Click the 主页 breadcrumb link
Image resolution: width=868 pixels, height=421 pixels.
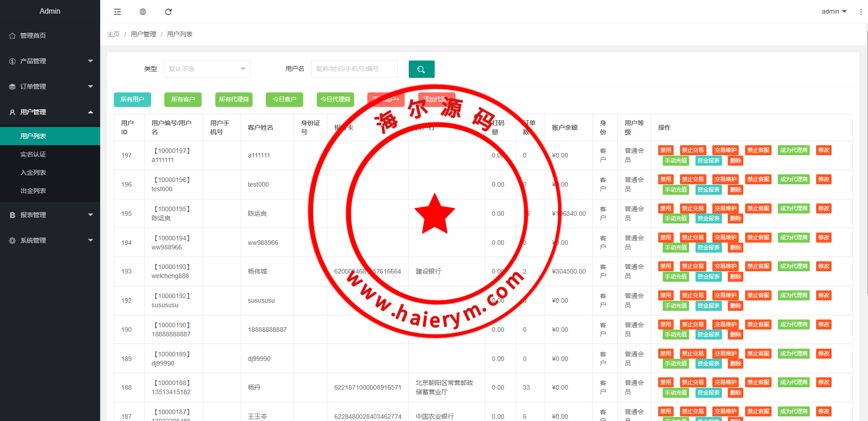pyautogui.click(x=113, y=34)
